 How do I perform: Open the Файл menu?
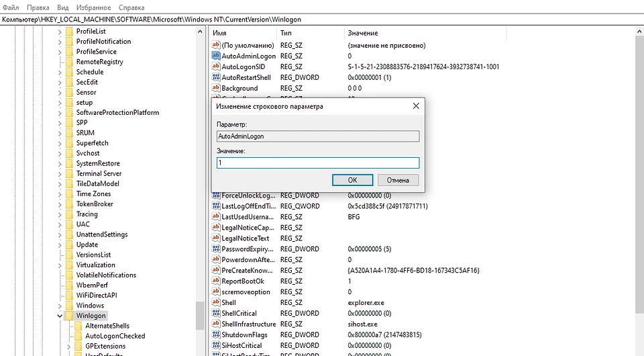(x=11, y=7)
